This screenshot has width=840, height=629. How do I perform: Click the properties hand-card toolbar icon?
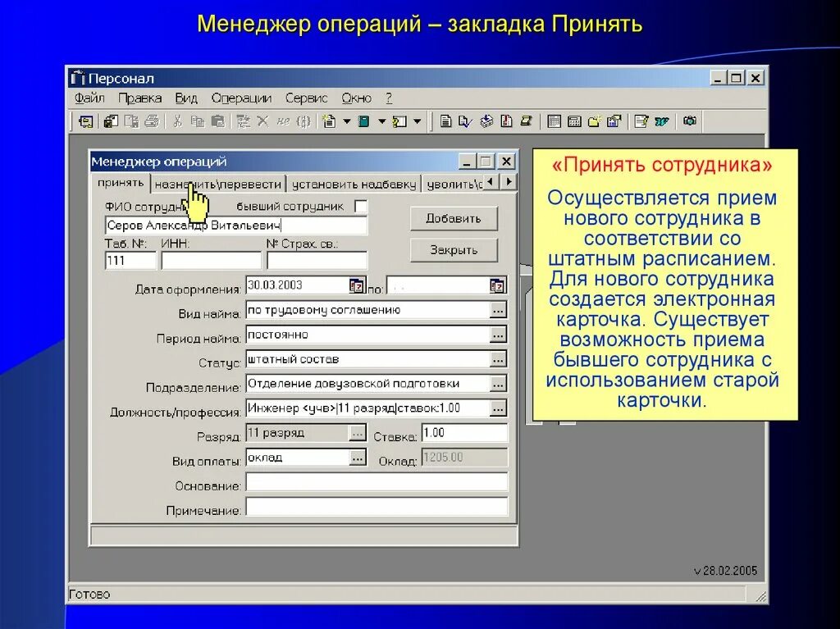pyautogui.click(x=614, y=121)
